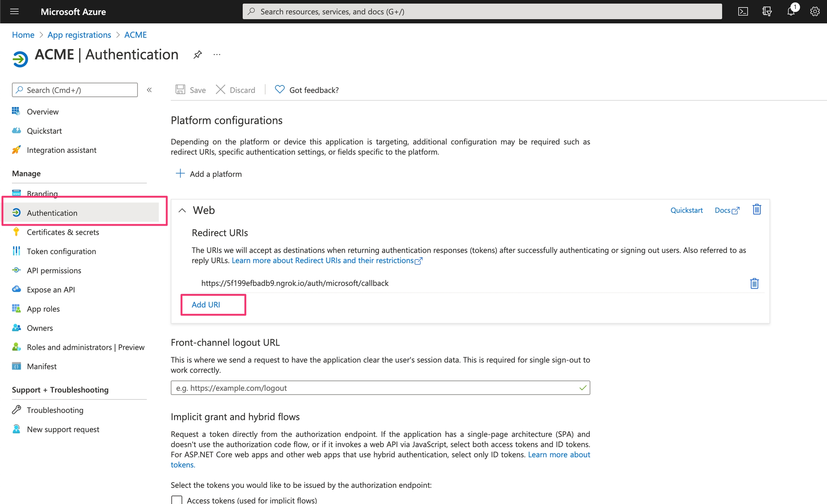Click the Save disk icon
Image resolution: width=827 pixels, height=504 pixels.
click(180, 89)
